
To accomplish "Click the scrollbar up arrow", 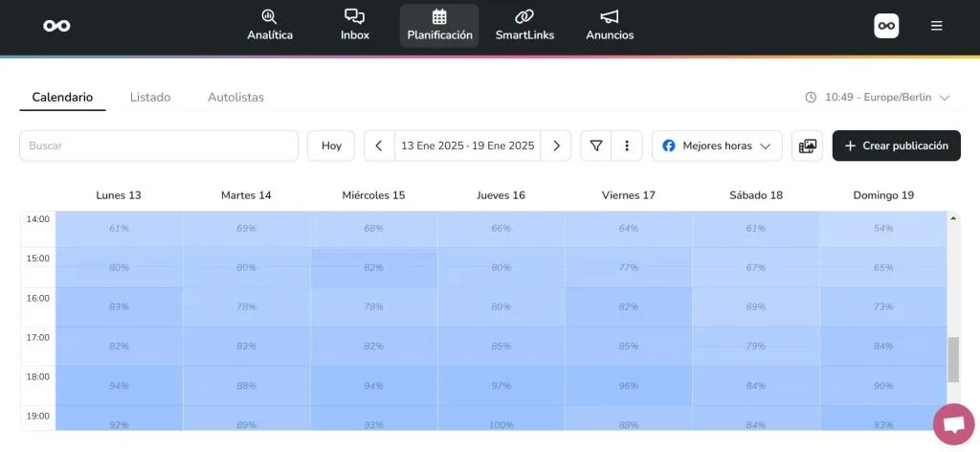I will point(953,218).
